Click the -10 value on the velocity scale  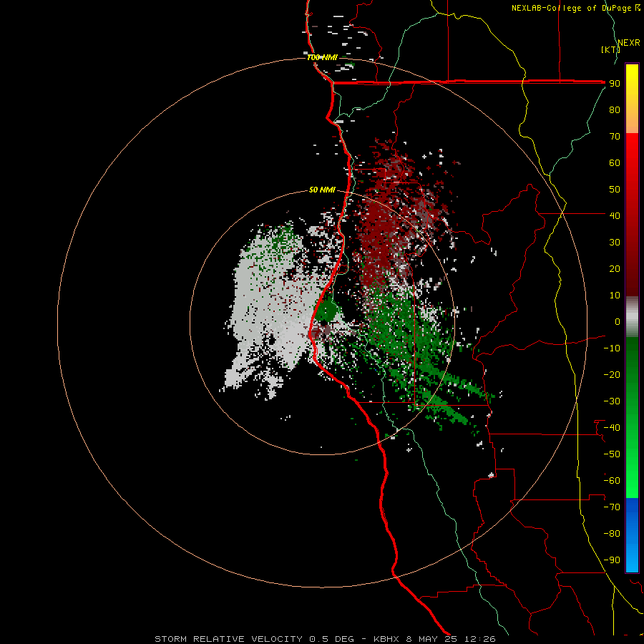(x=612, y=348)
